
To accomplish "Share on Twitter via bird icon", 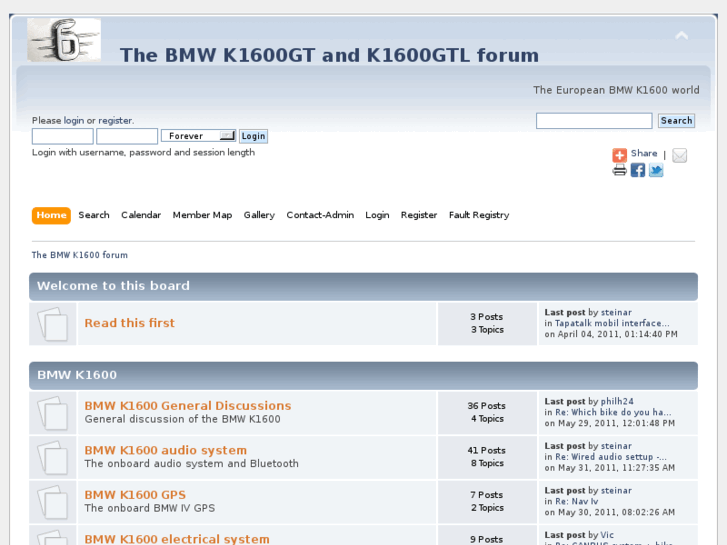I will pos(656,170).
